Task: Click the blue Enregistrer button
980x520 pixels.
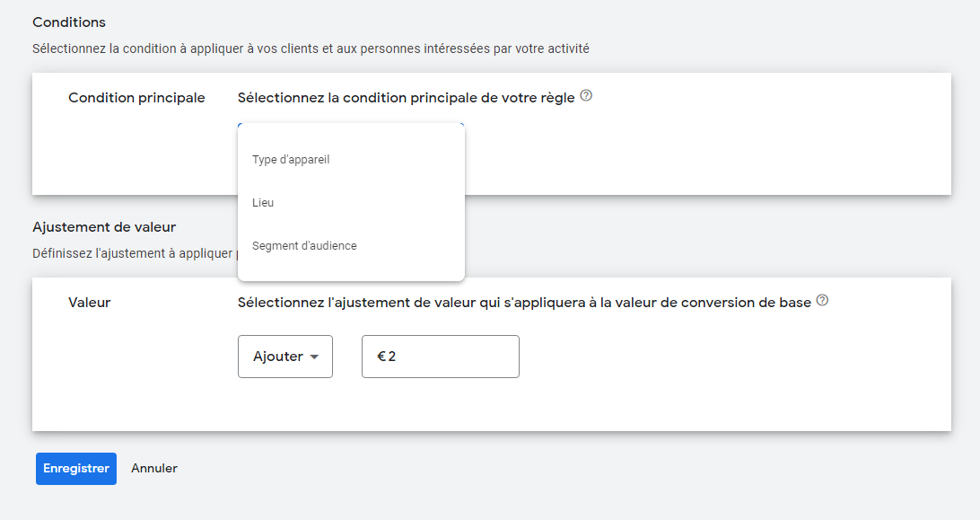Action: point(75,468)
